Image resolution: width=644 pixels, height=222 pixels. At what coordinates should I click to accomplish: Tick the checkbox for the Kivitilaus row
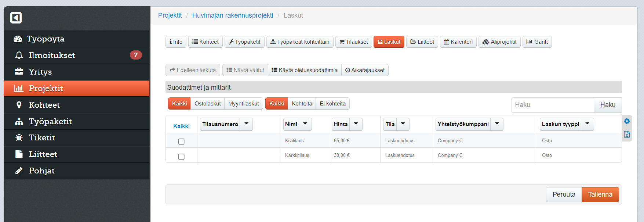[x=181, y=142]
